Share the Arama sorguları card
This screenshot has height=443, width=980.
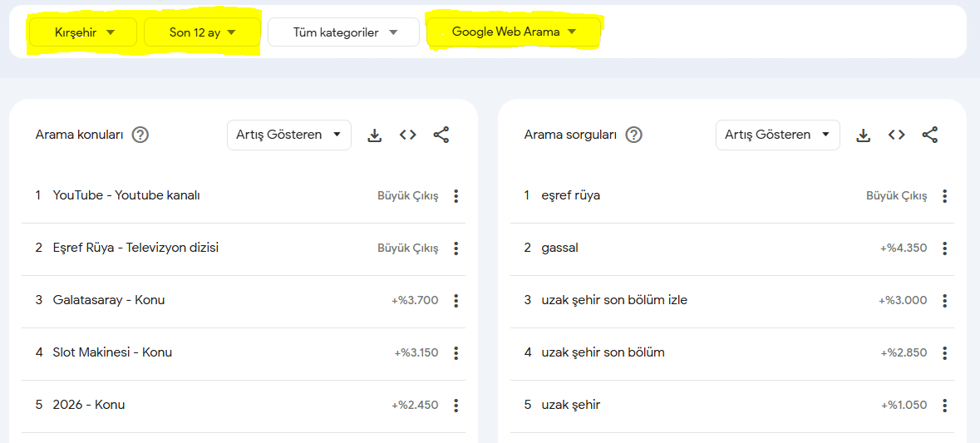point(930,135)
